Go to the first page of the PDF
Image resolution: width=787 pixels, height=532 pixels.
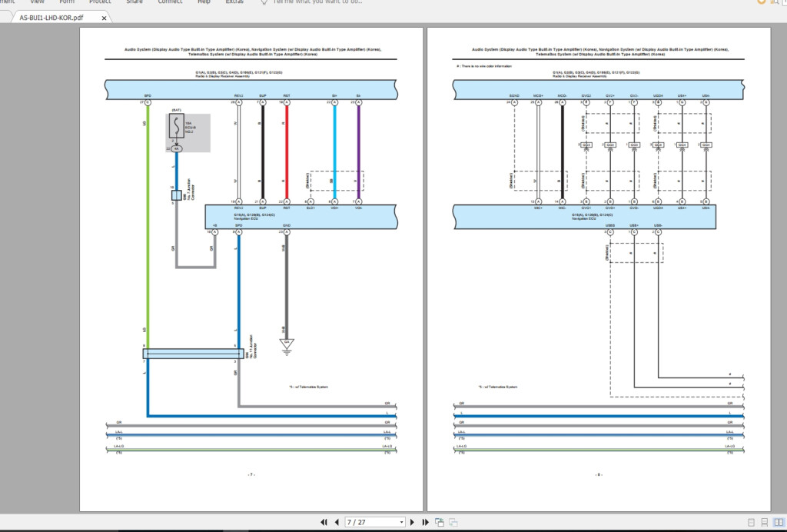(324, 522)
